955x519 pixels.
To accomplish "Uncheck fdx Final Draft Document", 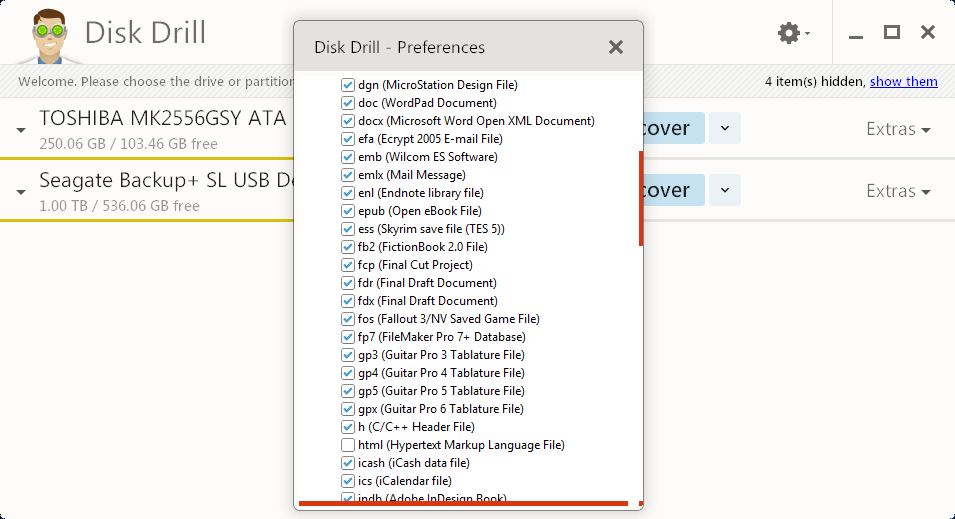I will (x=348, y=301).
